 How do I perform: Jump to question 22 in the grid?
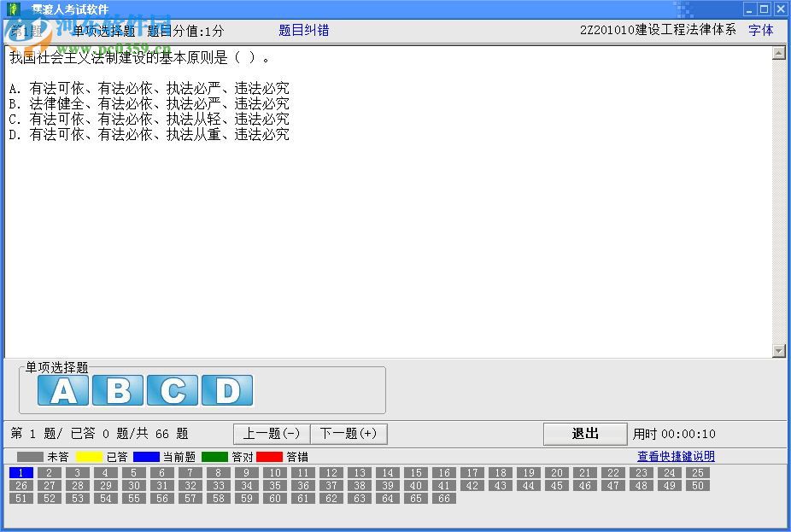[613, 472]
